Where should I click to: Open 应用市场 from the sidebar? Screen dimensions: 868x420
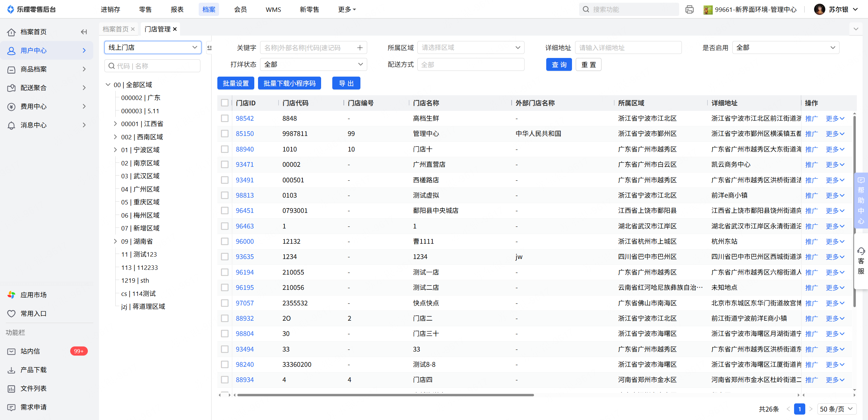(x=33, y=295)
